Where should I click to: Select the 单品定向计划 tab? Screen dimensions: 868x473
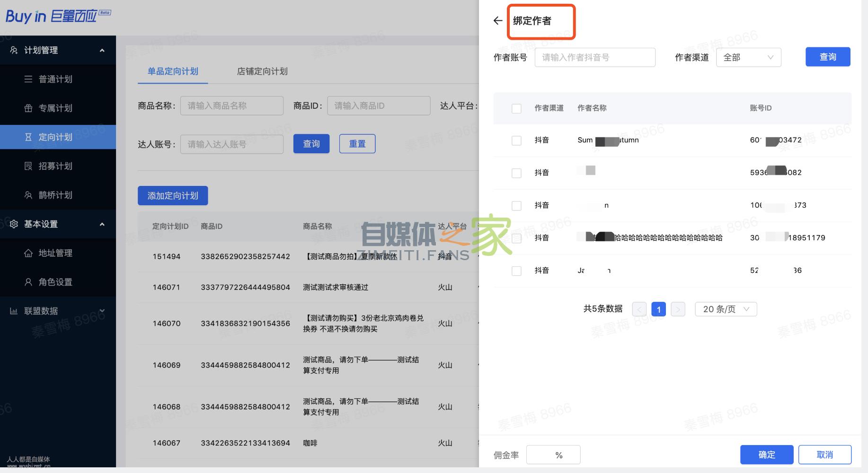(172, 71)
